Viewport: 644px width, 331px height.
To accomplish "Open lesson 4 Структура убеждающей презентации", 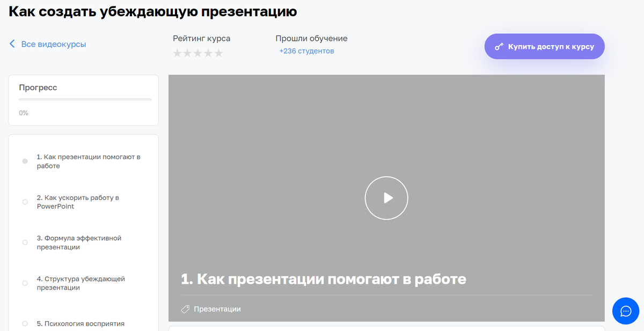I will (80, 283).
